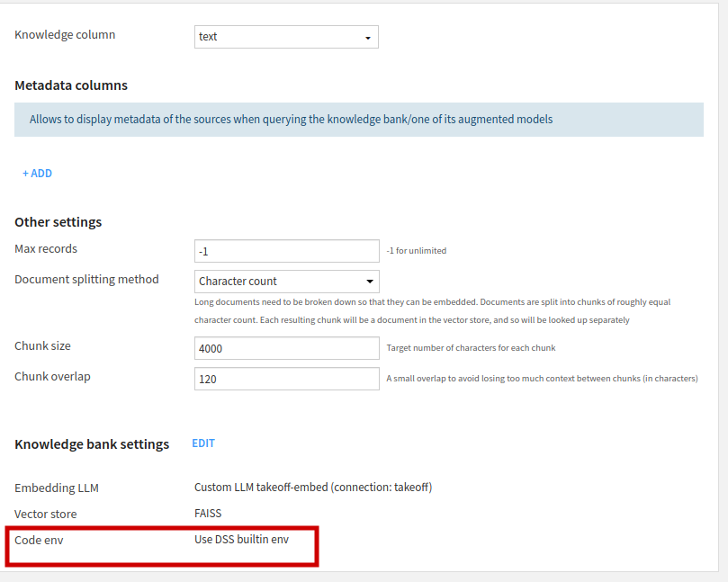
Task: Expand the Document splitting method dropdown
Action: (x=286, y=281)
